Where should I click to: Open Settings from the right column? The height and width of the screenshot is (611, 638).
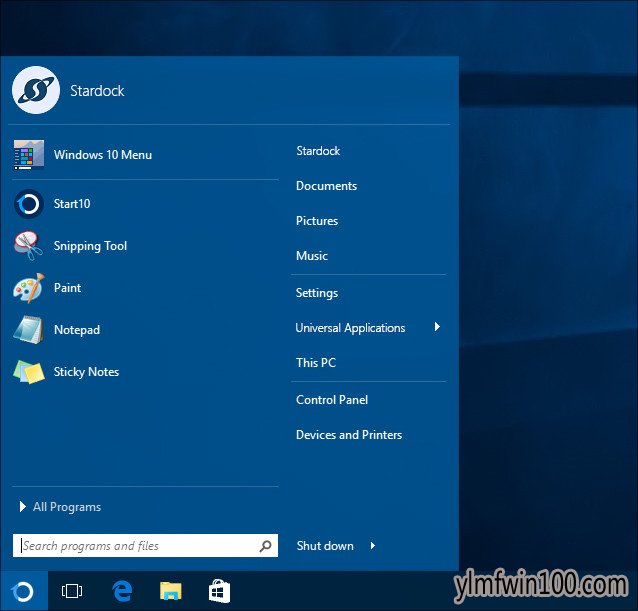coord(317,293)
